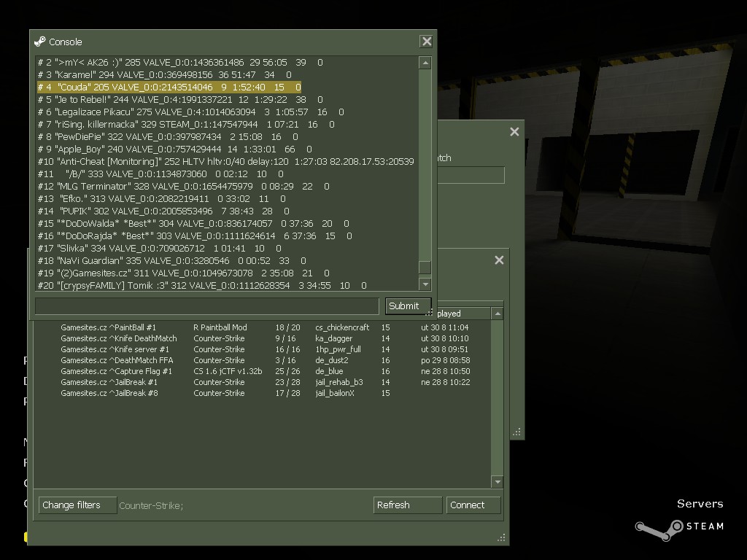747x560 pixels.
Task: Click the Console scrollbar up arrow
Action: 425,63
